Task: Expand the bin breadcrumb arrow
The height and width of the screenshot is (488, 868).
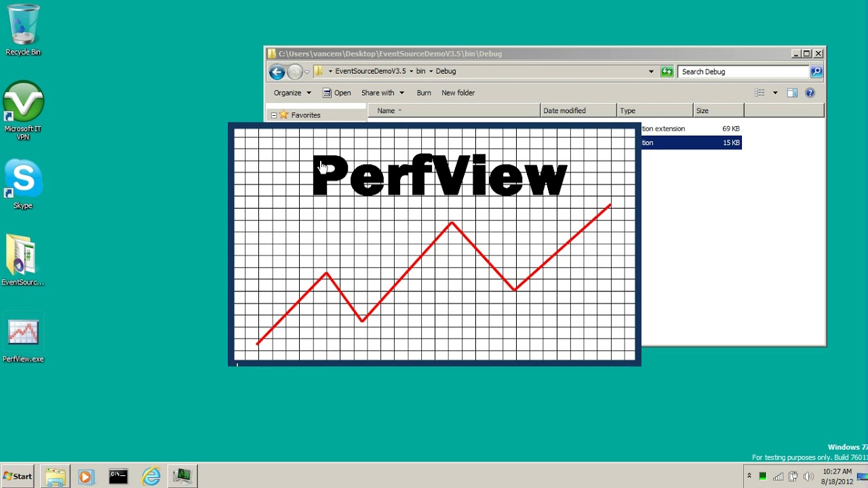Action: click(x=431, y=71)
